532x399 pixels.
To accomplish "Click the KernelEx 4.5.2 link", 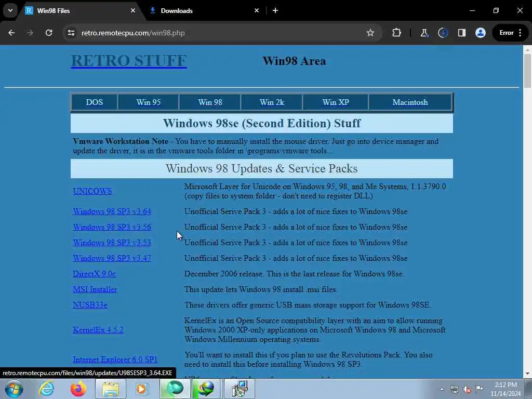I will (x=98, y=330).
